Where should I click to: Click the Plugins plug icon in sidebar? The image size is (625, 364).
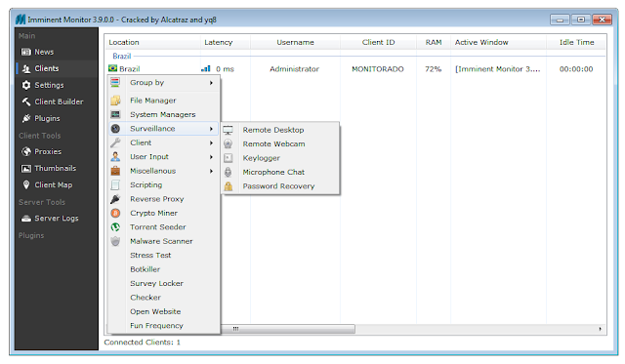tap(26, 119)
